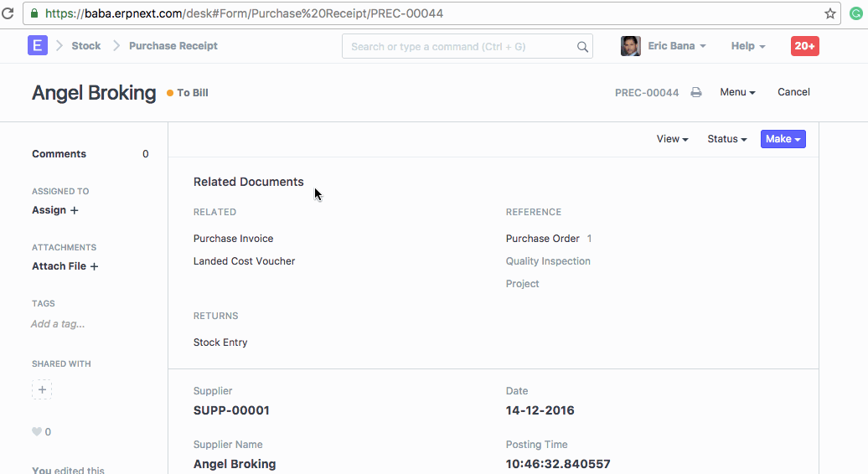Cancel this purchase receipt
Image resolution: width=868 pixels, height=474 pixels.
click(x=793, y=92)
